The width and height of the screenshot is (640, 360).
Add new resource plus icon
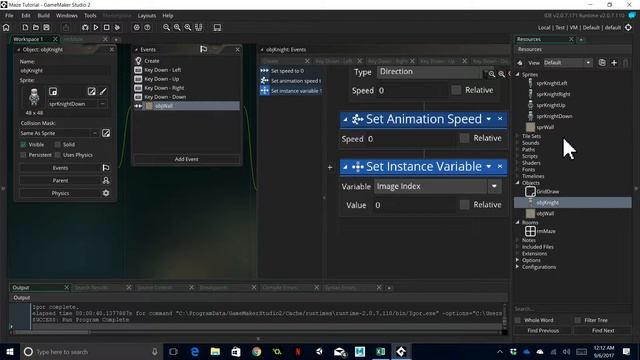coord(614,62)
